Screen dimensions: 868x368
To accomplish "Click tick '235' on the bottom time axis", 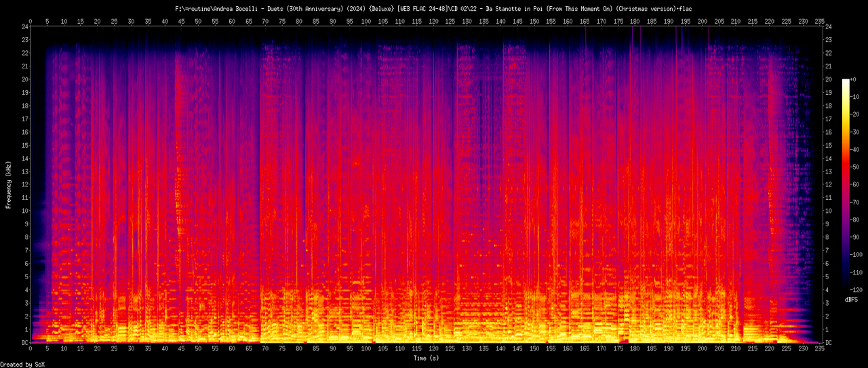I will [x=819, y=350].
